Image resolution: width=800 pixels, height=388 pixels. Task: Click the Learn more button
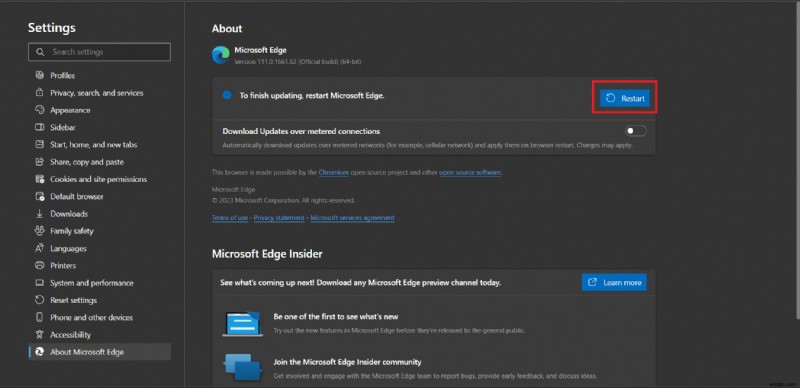(x=614, y=282)
